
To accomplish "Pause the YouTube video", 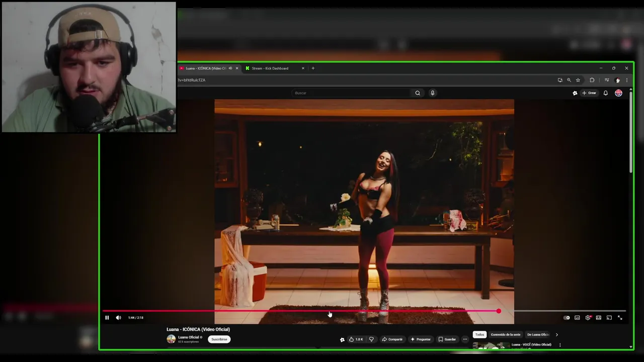I will [107, 318].
